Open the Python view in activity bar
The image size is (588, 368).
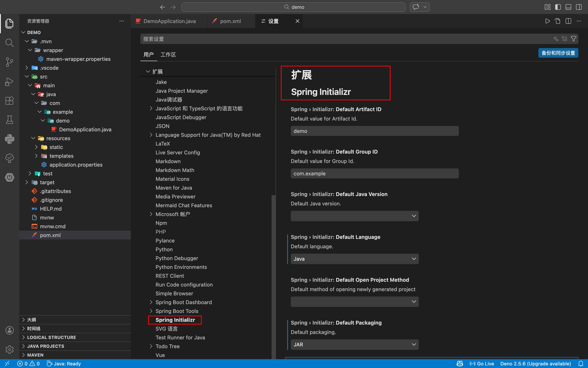tap(9, 139)
